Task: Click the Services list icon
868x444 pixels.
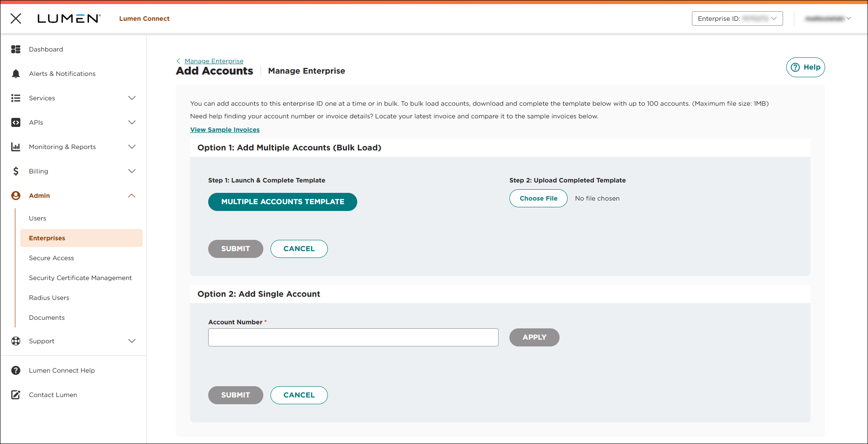Action: click(x=16, y=98)
